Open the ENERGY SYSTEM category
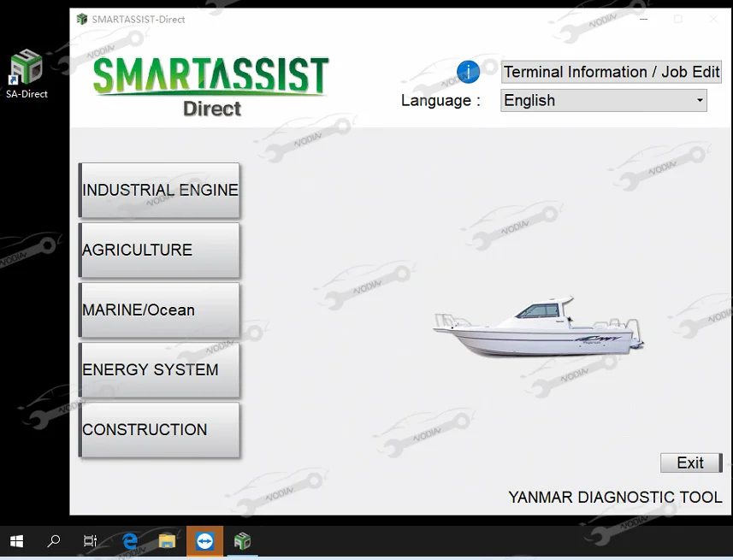733x560 pixels. tap(159, 369)
